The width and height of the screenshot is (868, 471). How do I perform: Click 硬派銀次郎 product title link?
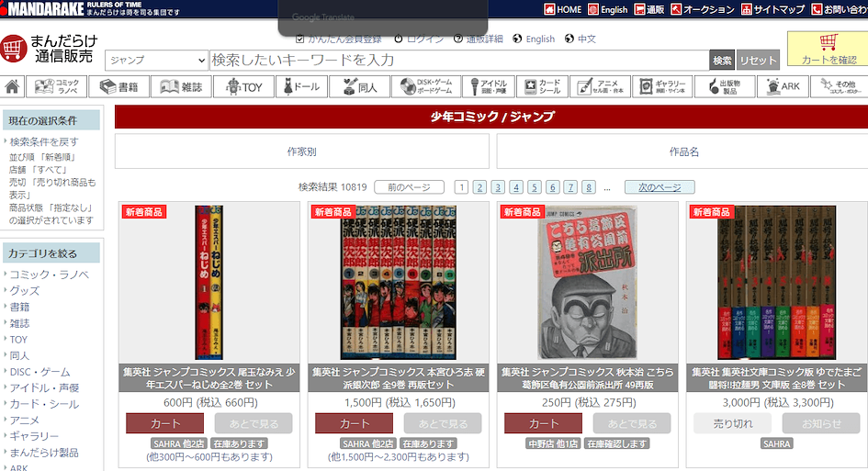click(x=398, y=378)
